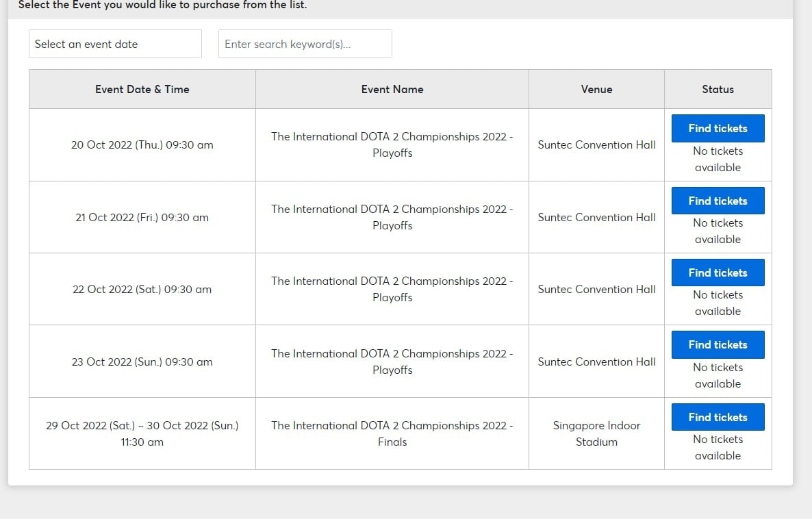
Task: Click the search keyword input field
Action: coord(305,44)
